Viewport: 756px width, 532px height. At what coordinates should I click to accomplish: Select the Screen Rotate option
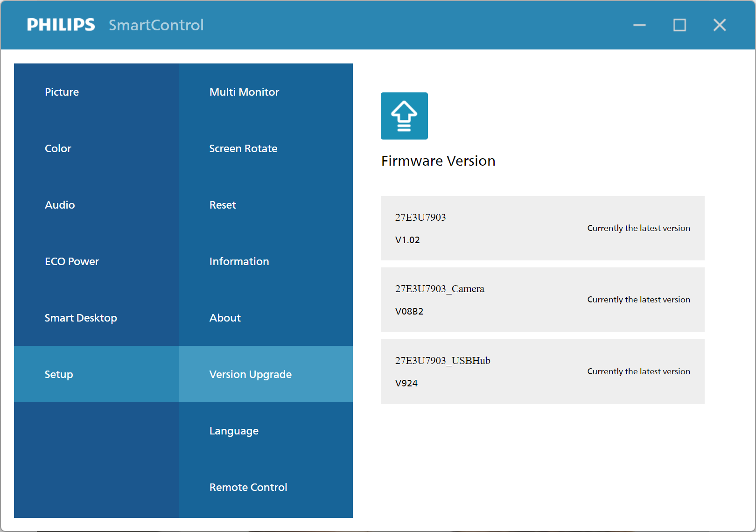click(x=243, y=148)
